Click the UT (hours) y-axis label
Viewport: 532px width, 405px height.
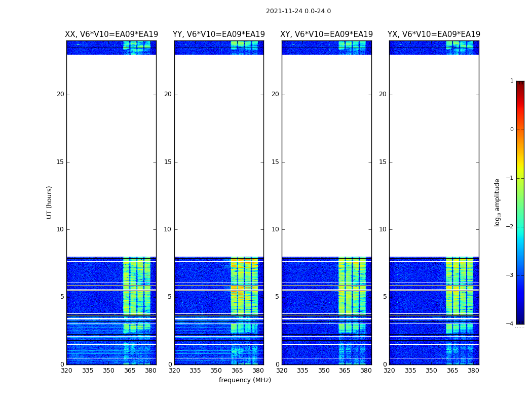50,202
